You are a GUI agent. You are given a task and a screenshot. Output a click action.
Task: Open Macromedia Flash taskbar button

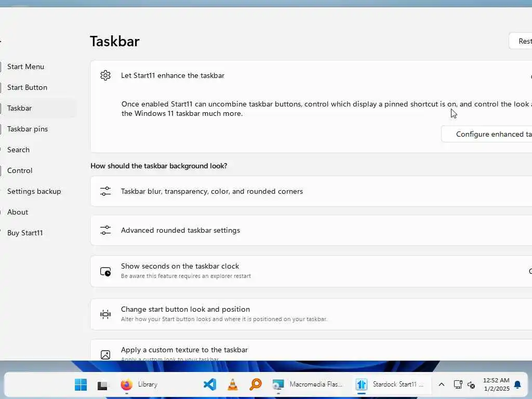coord(308,385)
